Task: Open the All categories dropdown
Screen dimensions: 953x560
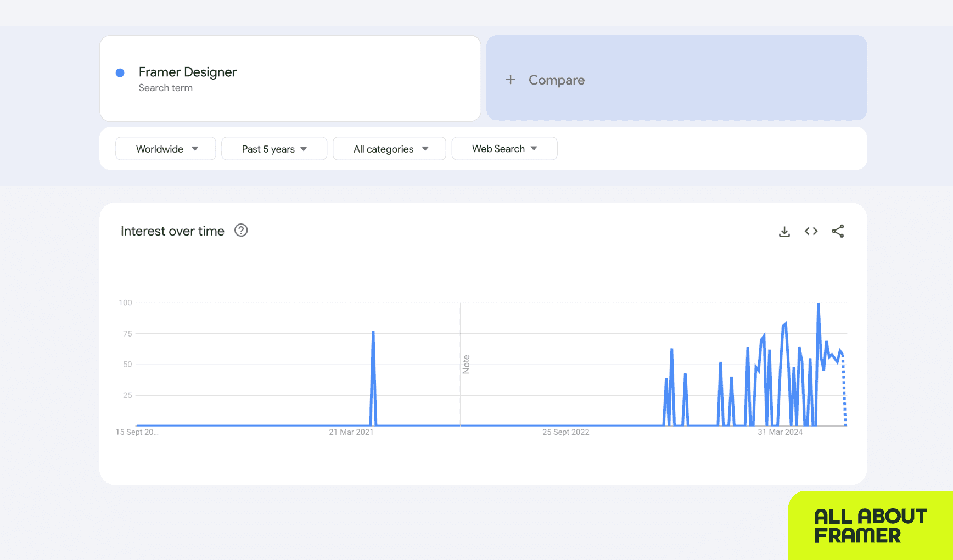Action: pos(389,149)
